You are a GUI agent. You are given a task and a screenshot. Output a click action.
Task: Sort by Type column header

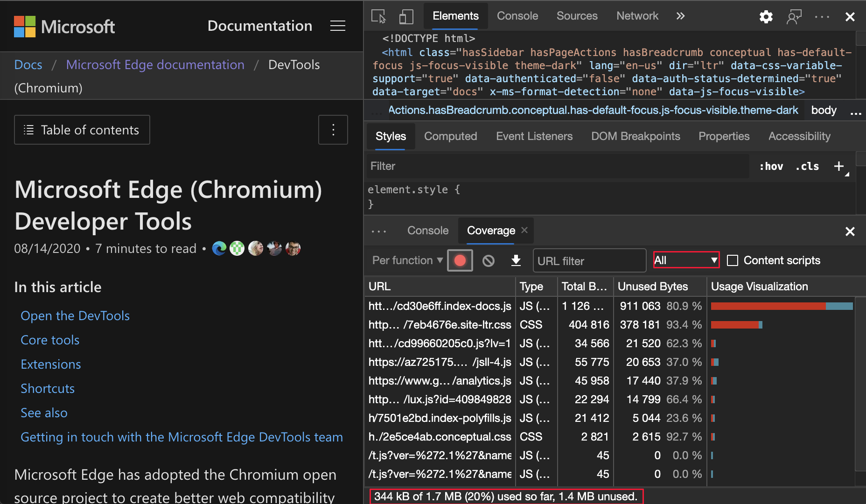[537, 287]
